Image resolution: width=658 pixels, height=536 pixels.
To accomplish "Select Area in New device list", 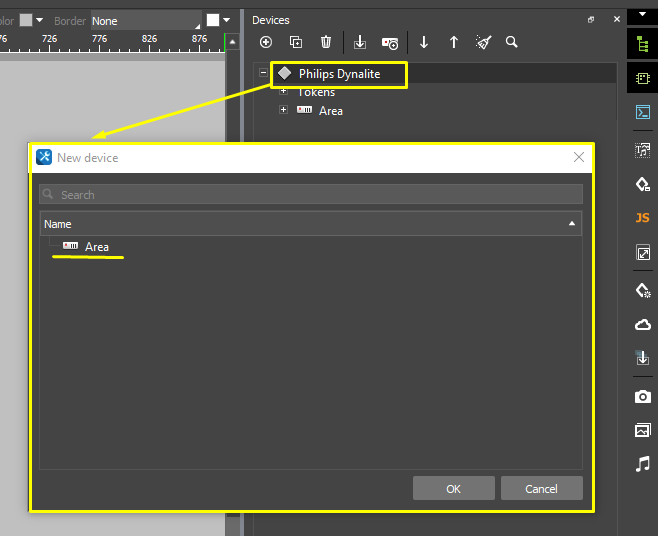I will pyautogui.click(x=96, y=247).
